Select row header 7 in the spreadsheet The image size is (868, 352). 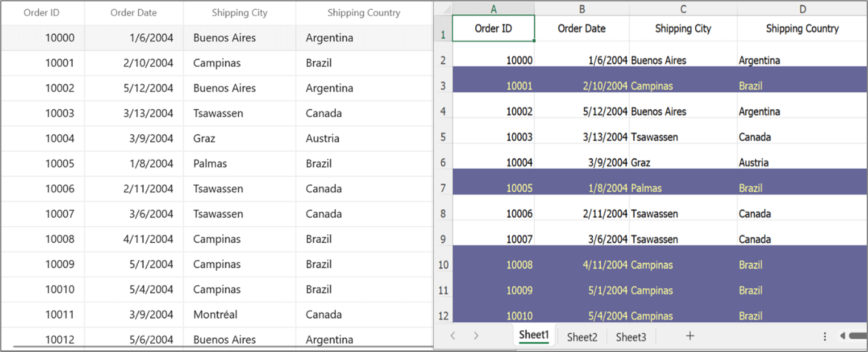tap(443, 188)
